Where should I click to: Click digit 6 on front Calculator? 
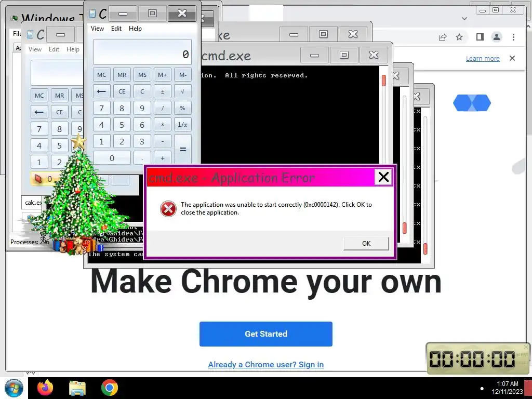tap(142, 125)
